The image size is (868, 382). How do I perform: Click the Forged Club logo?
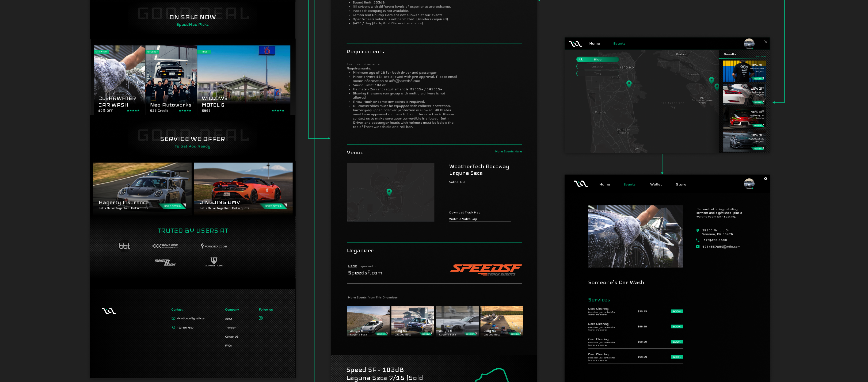(x=214, y=246)
